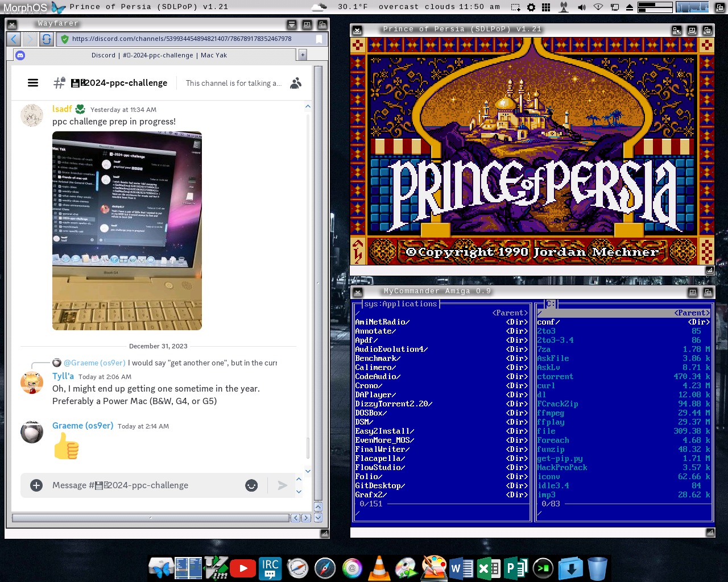
Task: Click the Wayfarer vertical scrollbar
Action: (x=318, y=284)
